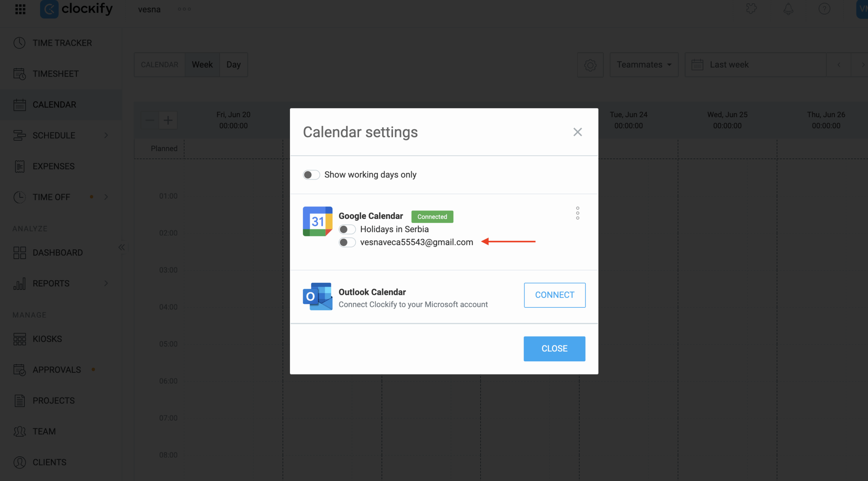Open the user profile avatar
868x481 pixels.
click(x=862, y=9)
